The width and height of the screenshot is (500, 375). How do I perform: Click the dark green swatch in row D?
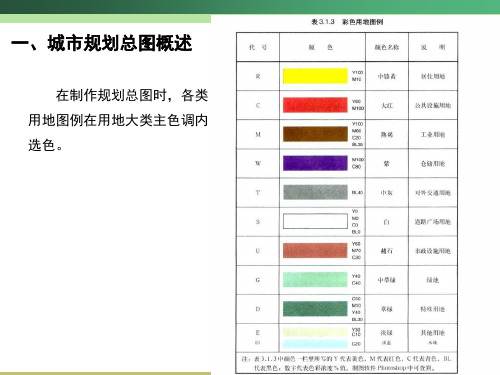[x=315, y=309]
